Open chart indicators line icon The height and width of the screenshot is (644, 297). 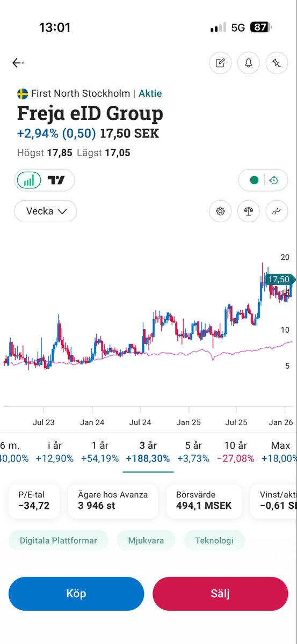pos(277,211)
